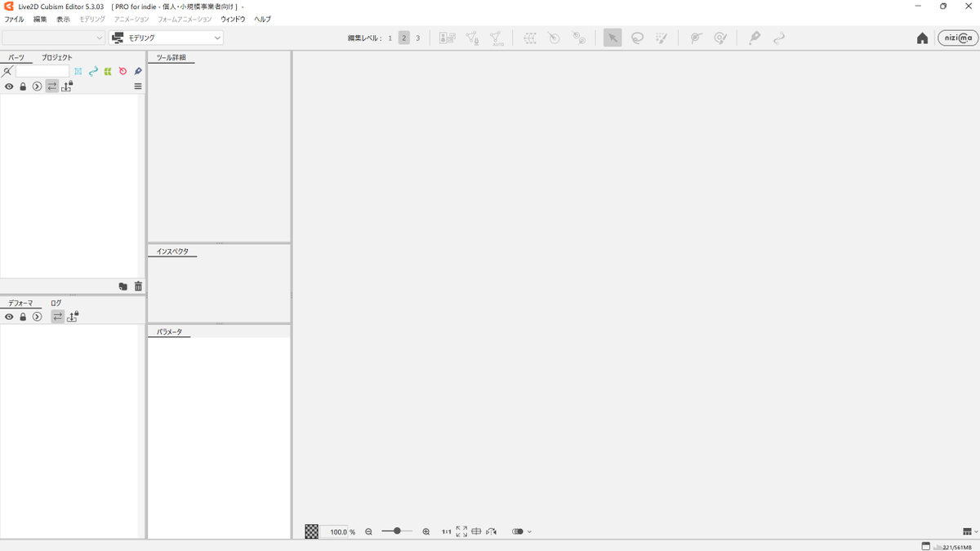Toggle visibility eye in Parts panel
Image resolution: width=980 pixels, height=551 pixels.
point(9,87)
